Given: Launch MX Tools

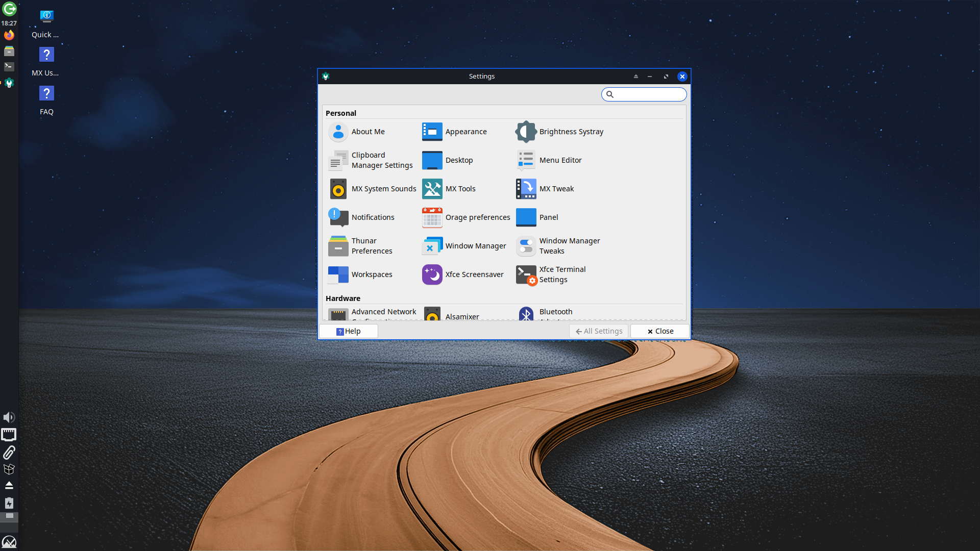Looking at the screenshot, I should click(x=449, y=189).
